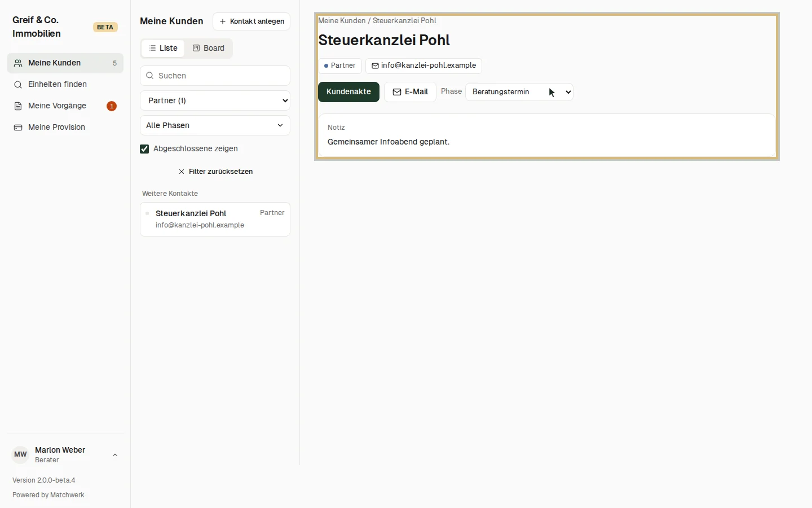Click the Partner tag in detail header

click(340, 65)
